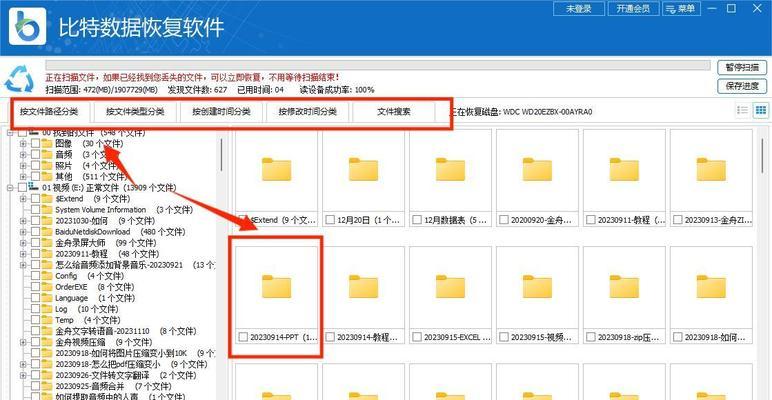Open the 20230918-如何 folder thumbnail in grid
The height and width of the screenshot is (400, 772).
pyautogui.click(x=711, y=287)
